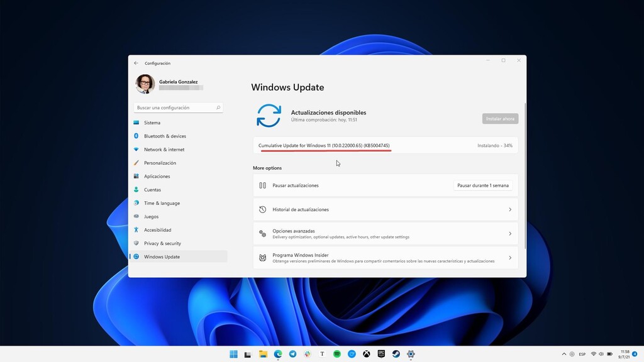Open Spotify from the taskbar
Viewport: 644px width, 362px height.
coord(336,354)
